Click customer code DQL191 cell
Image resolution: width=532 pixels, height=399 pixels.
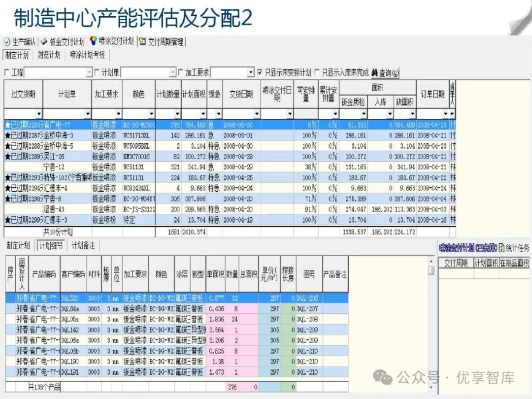point(73,372)
